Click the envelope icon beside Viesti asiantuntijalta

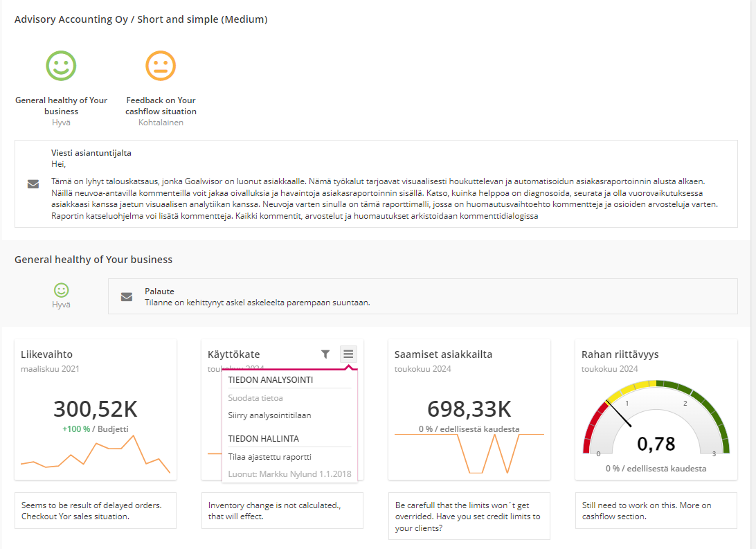coord(33,184)
